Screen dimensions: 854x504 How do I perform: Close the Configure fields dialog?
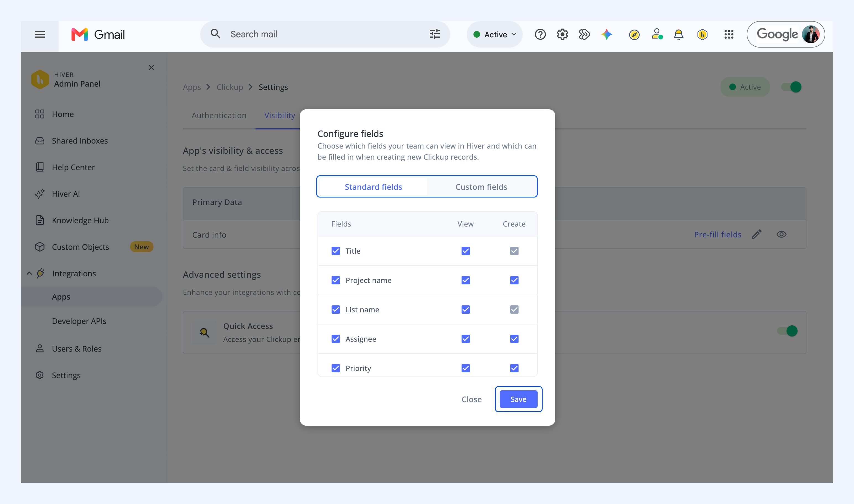(471, 399)
